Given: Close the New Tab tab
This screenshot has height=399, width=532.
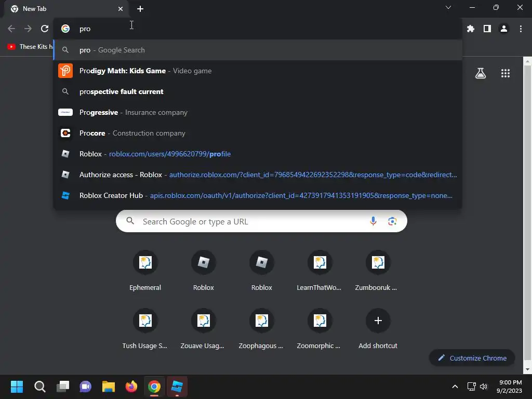Looking at the screenshot, I should tap(121, 9).
